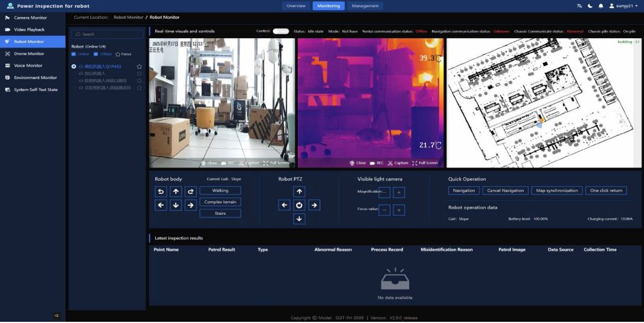Uncheck the Online robot filter
The width and height of the screenshot is (644, 323).
pos(74,54)
